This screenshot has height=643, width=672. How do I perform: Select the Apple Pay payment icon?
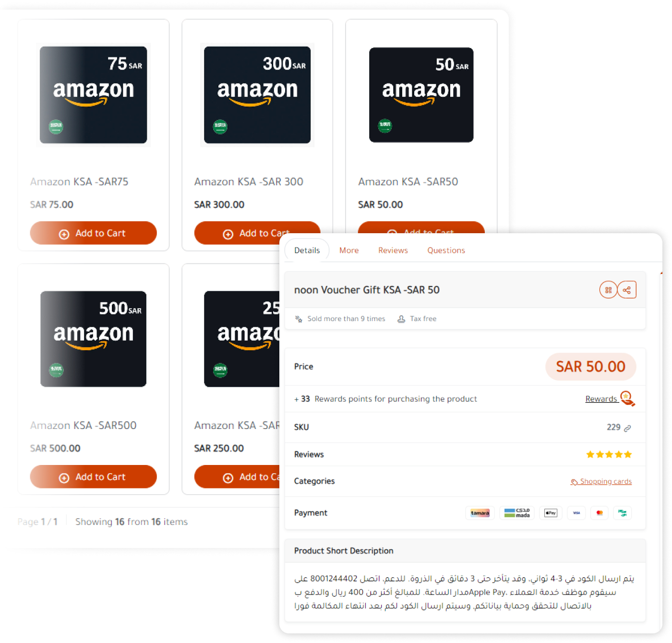pyautogui.click(x=551, y=513)
